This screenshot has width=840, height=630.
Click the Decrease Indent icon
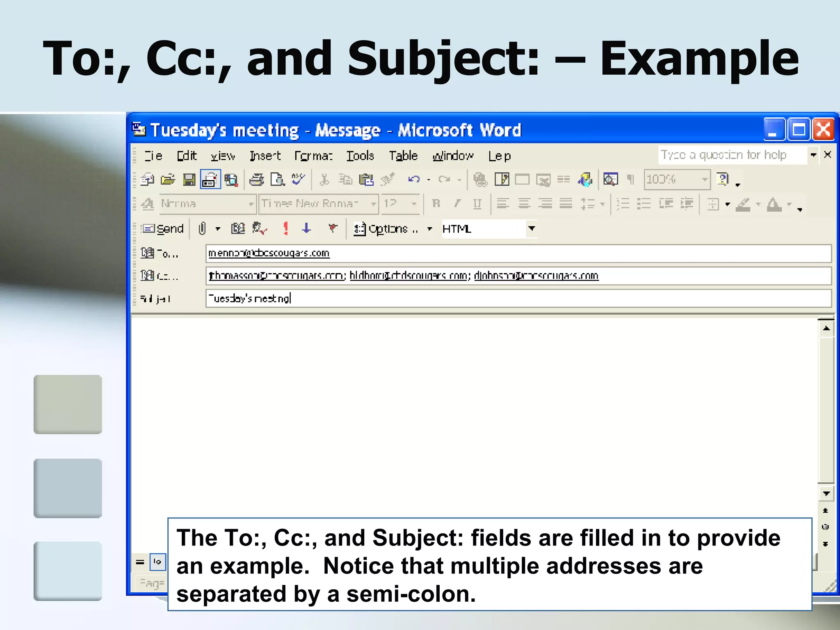coord(666,204)
